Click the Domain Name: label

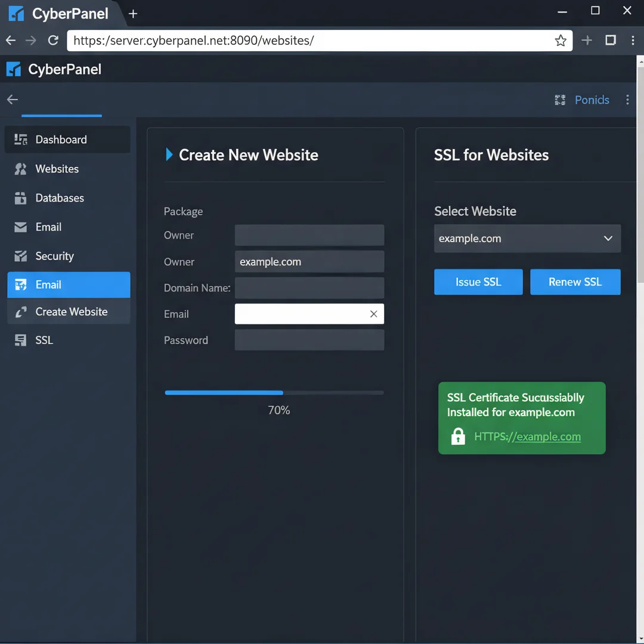coord(197,288)
